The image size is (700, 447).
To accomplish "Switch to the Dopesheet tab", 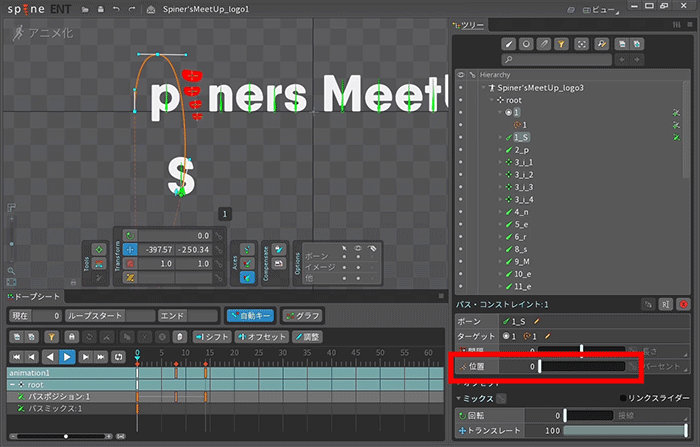I will [34, 297].
